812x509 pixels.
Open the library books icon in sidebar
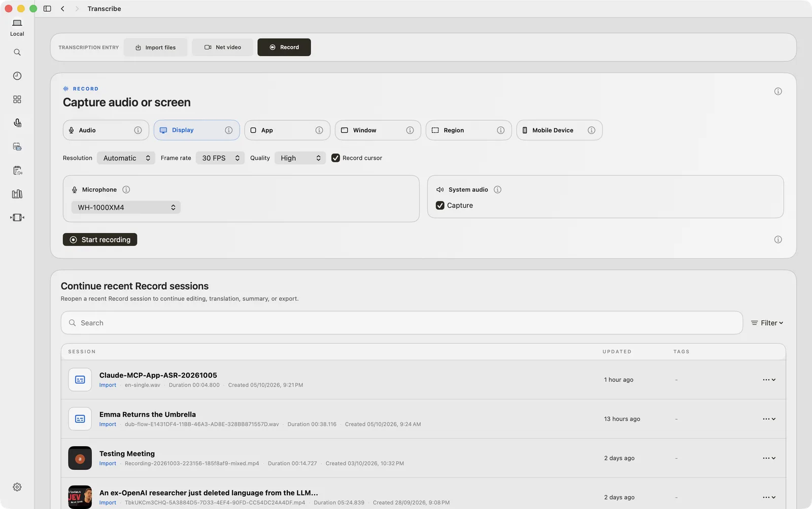(x=17, y=194)
